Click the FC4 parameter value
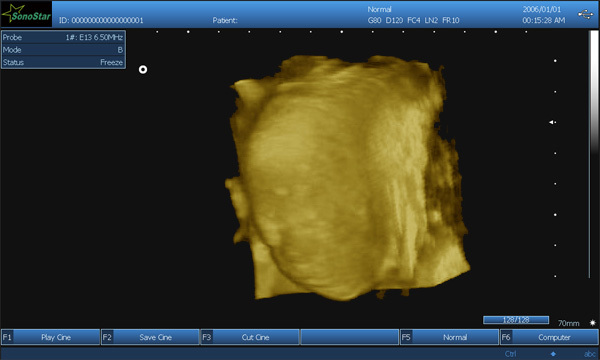Screen dimensions: 600x360 (414, 20)
